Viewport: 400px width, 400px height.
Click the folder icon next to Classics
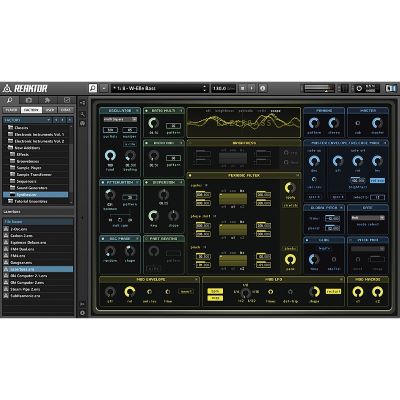click(10, 128)
